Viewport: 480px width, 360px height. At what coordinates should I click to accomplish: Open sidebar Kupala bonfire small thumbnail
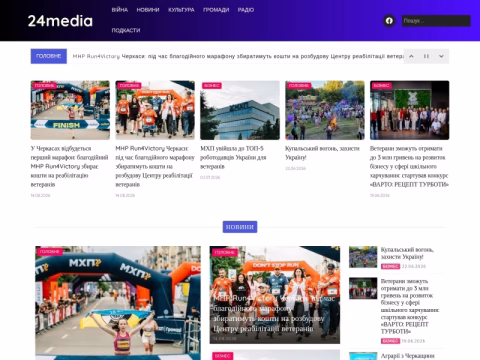click(363, 257)
